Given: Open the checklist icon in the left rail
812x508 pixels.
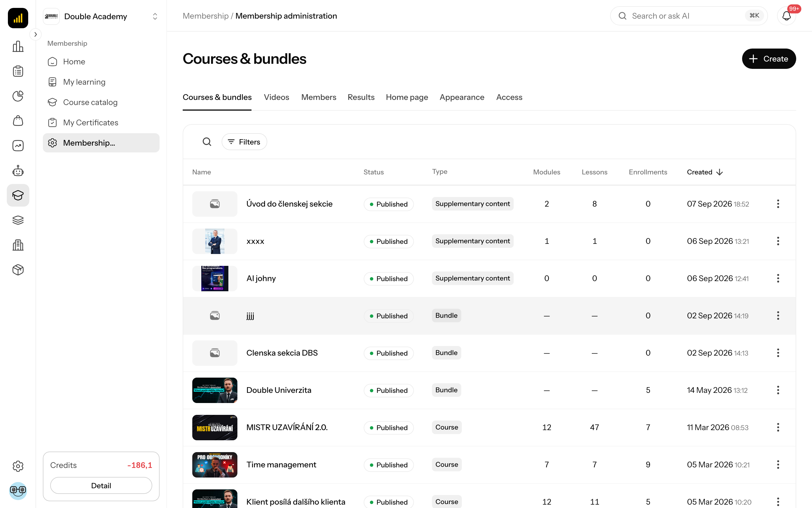Looking at the screenshot, I should (18, 71).
